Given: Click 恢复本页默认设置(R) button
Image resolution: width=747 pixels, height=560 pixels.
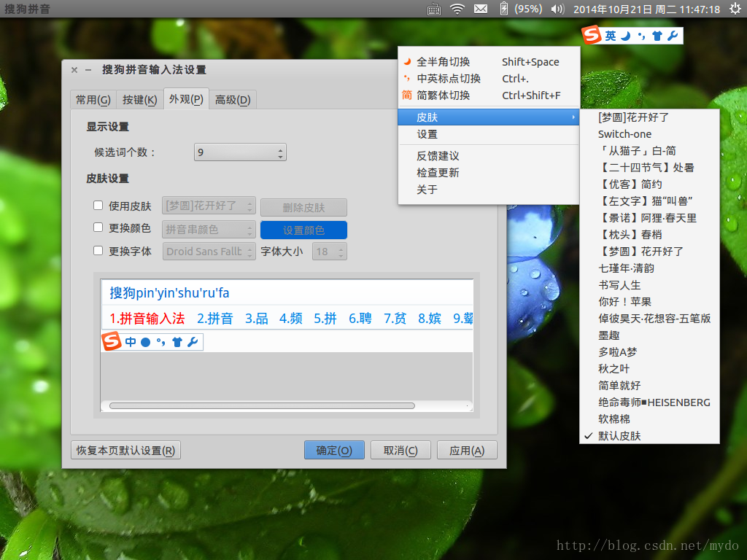Looking at the screenshot, I should pyautogui.click(x=125, y=451).
